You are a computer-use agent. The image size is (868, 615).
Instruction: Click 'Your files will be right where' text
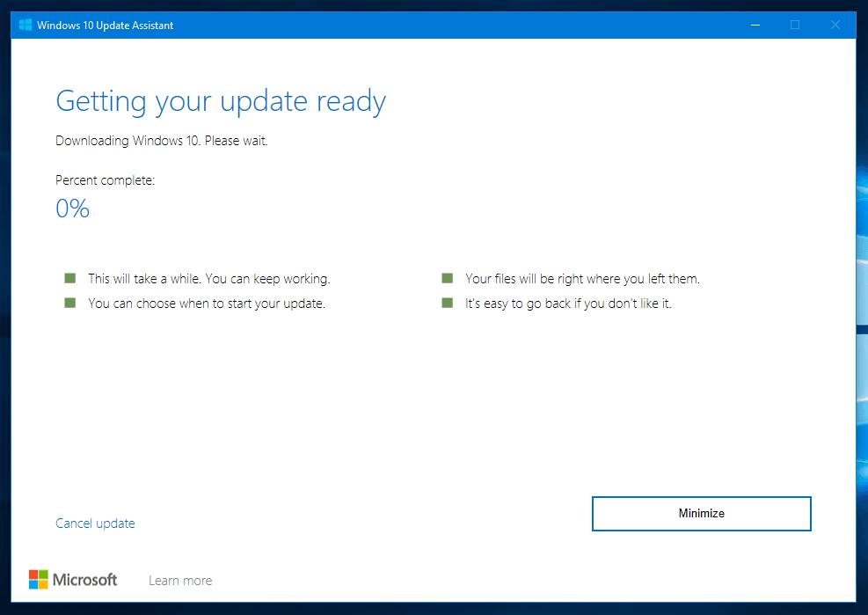[582, 279]
